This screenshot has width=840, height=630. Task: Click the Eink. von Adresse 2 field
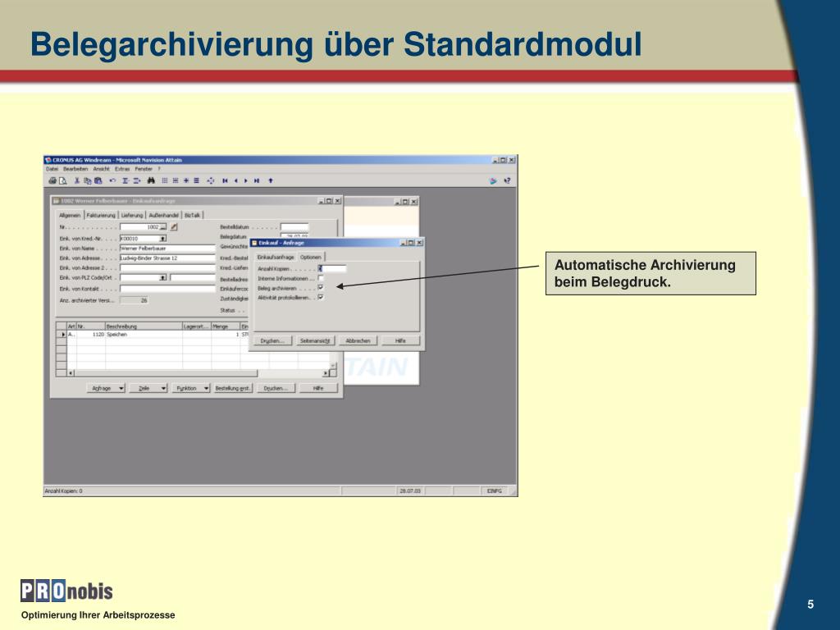point(167,268)
